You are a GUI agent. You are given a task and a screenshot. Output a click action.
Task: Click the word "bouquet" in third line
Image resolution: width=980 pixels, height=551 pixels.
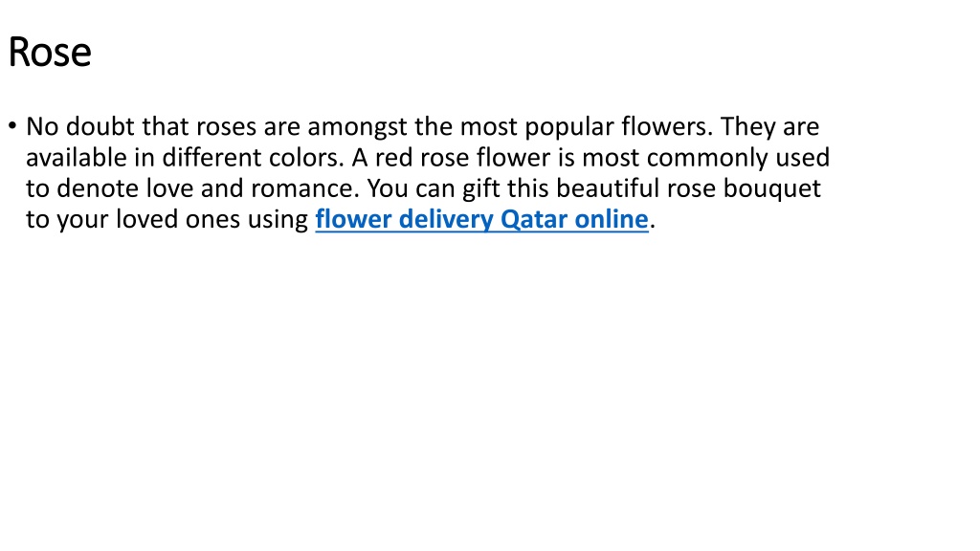pyautogui.click(x=772, y=189)
